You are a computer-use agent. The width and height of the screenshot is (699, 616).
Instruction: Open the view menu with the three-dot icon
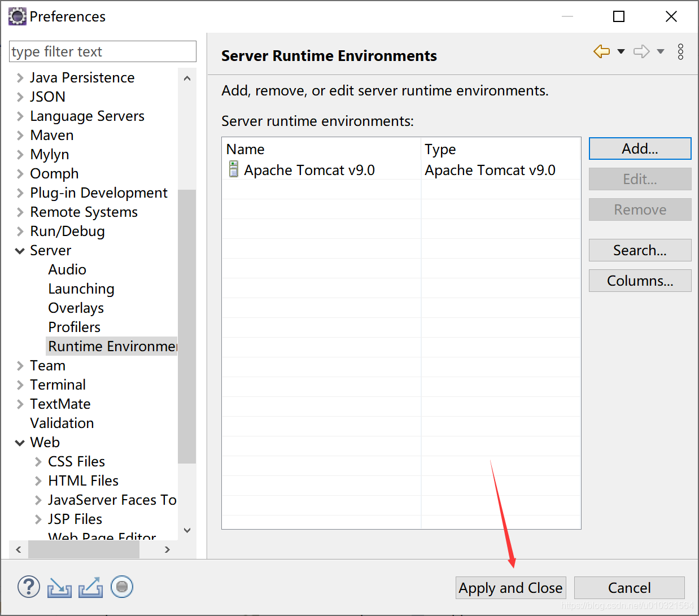point(680,51)
